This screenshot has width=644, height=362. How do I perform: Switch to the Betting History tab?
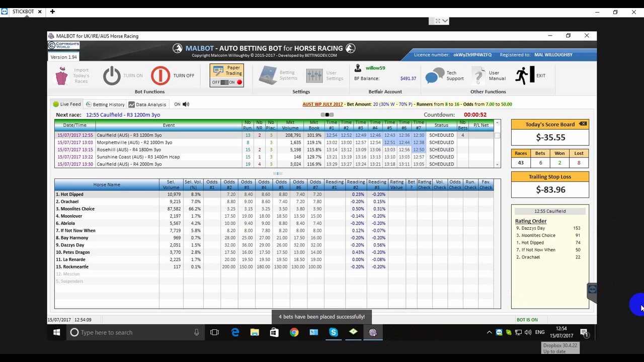105,104
